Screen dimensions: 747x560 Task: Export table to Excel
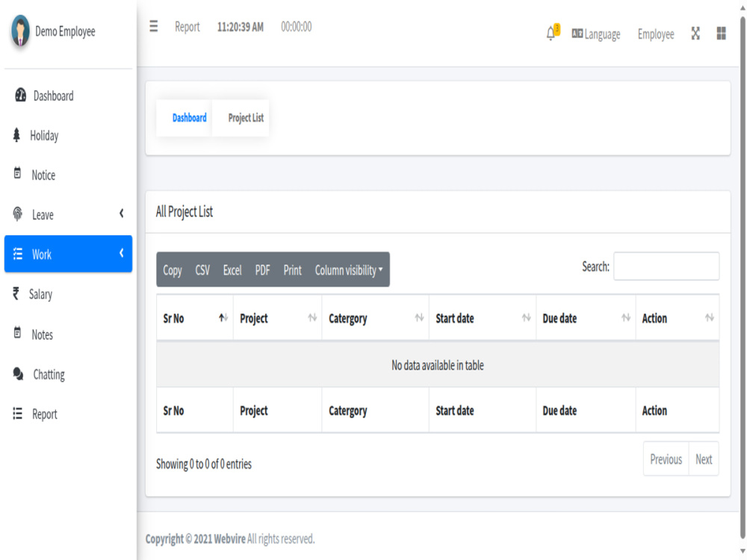click(x=232, y=270)
